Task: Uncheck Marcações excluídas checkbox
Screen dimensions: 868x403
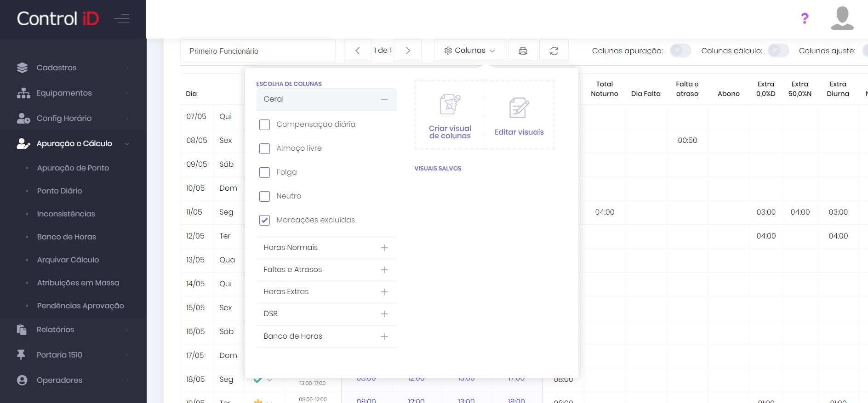Action: pyautogui.click(x=264, y=220)
